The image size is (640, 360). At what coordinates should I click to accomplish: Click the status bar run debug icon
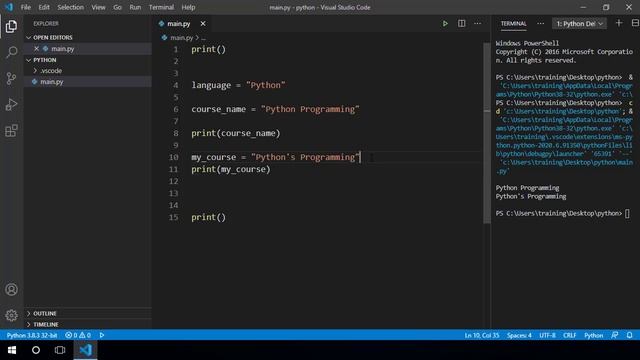point(102,335)
